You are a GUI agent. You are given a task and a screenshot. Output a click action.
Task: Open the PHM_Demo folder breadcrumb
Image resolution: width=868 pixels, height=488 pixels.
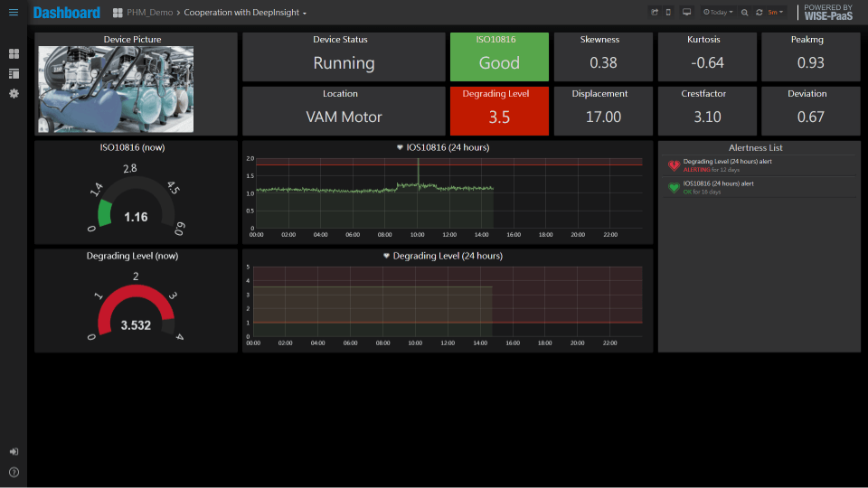(x=149, y=12)
